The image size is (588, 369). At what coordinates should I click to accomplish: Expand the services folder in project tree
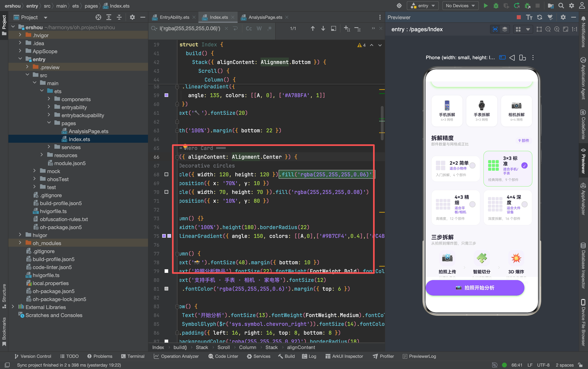(x=49, y=147)
